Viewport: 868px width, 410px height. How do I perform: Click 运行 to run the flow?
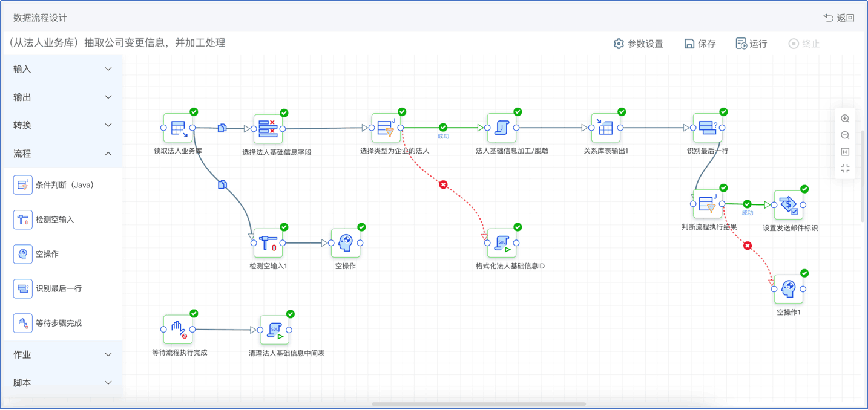click(751, 44)
